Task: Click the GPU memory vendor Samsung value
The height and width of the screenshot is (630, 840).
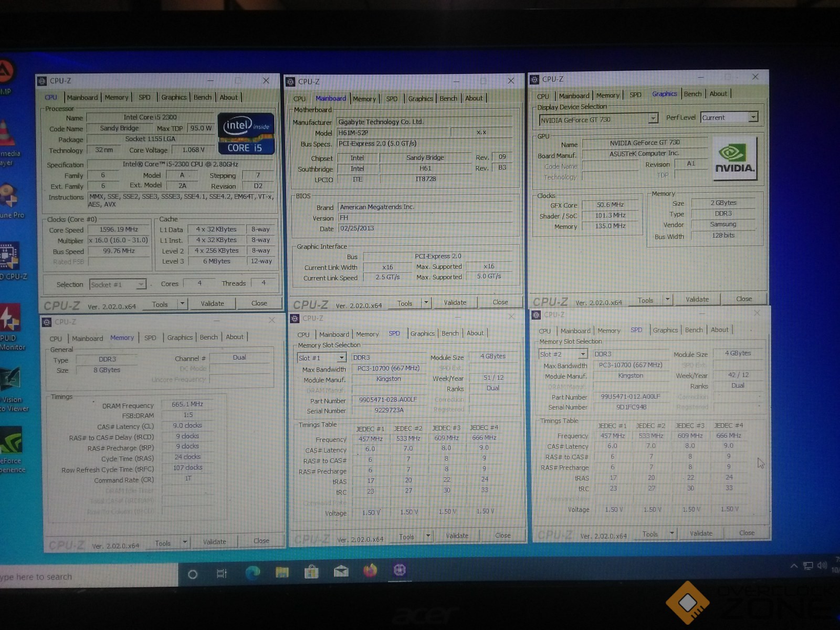Action: [723, 224]
